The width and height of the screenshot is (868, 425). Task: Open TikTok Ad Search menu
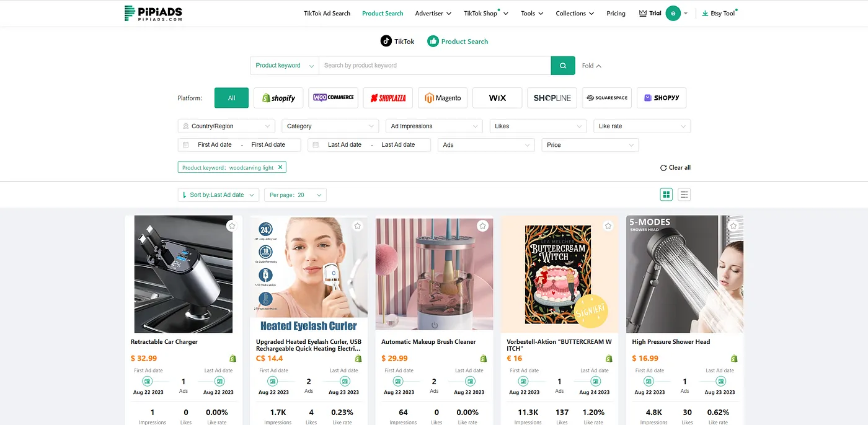click(x=327, y=13)
